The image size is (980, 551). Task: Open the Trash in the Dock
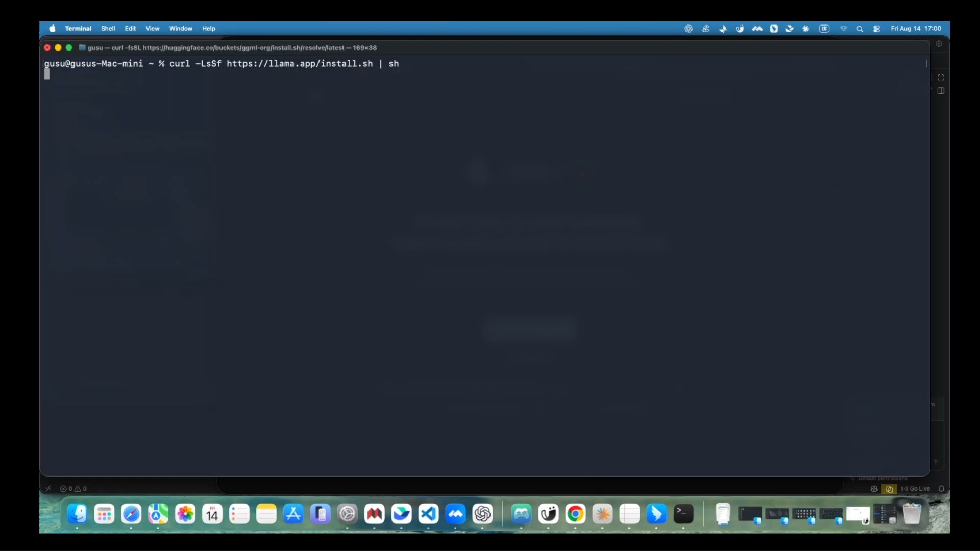912,514
